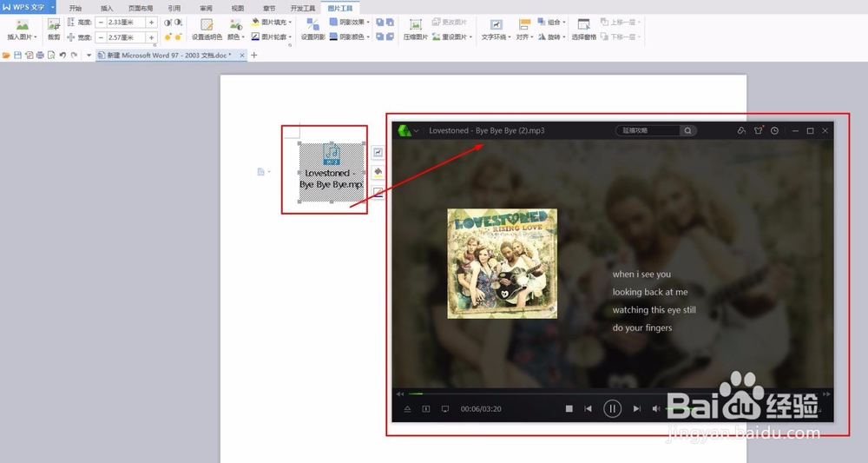Viewport: 868px width, 463px height.
Task: Click the Reset Picture (重设图片) button
Action: [452, 36]
